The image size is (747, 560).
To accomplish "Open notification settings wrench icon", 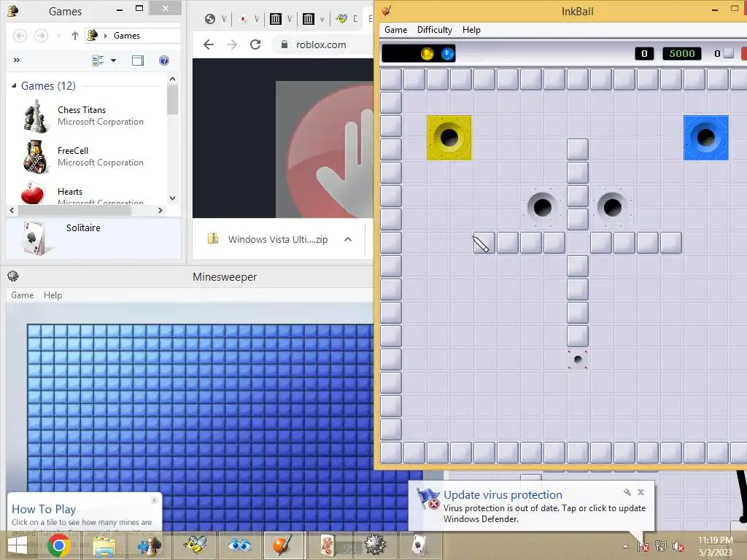I will 627,492.
